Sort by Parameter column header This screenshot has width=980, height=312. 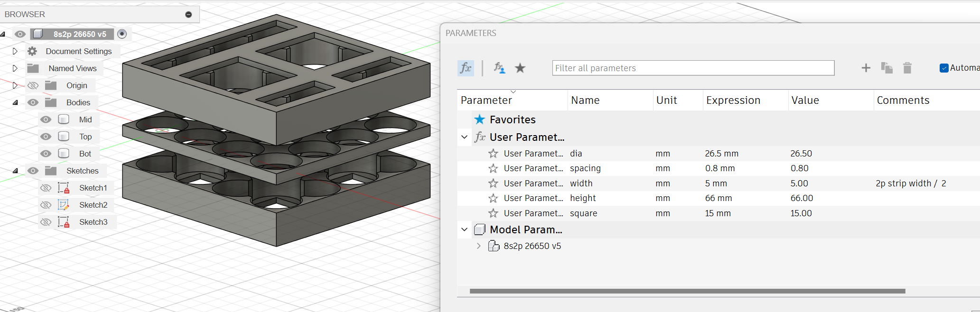click(x=513, y=100)
